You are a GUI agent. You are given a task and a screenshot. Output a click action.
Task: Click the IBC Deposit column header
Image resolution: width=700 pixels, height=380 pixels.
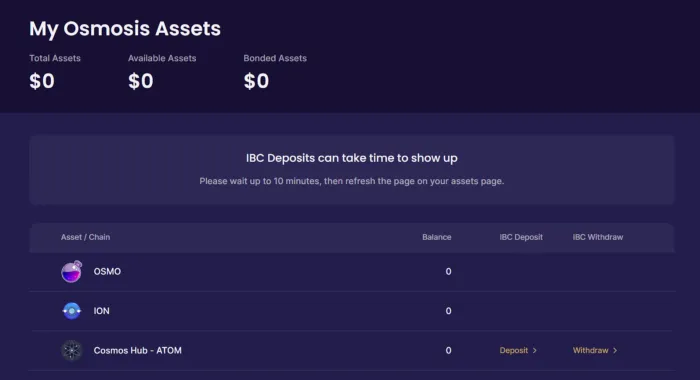tap(521, 237)
